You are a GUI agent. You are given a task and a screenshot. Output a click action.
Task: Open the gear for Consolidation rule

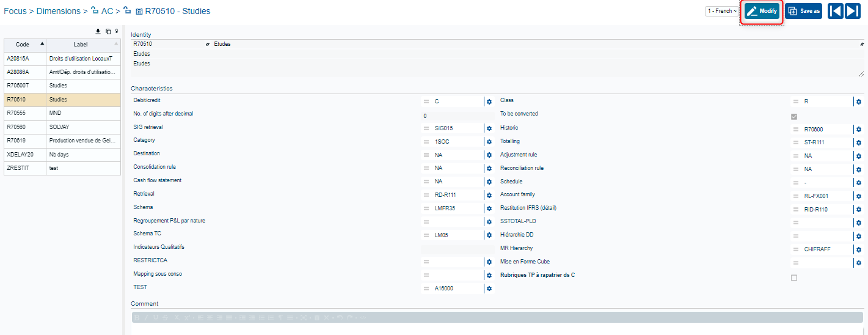click(489, 168)
